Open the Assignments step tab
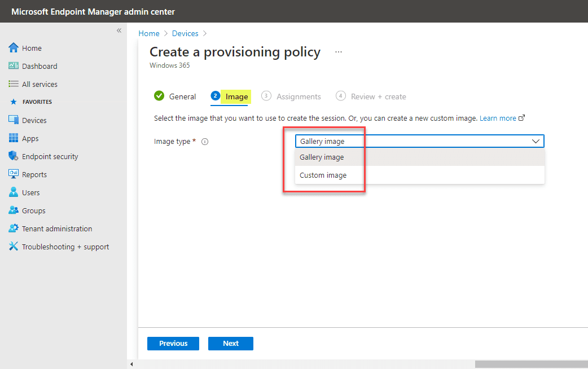Screen dimensions: 588x369 (299, 96)
